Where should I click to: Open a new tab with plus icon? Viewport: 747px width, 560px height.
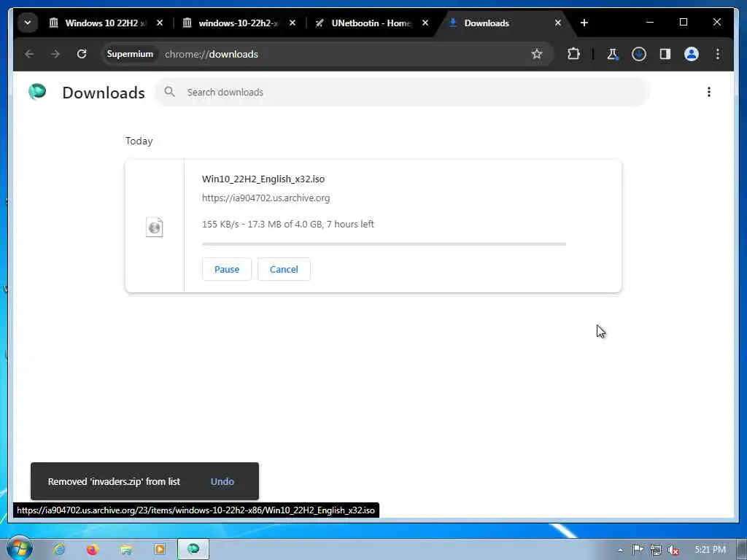584,23
